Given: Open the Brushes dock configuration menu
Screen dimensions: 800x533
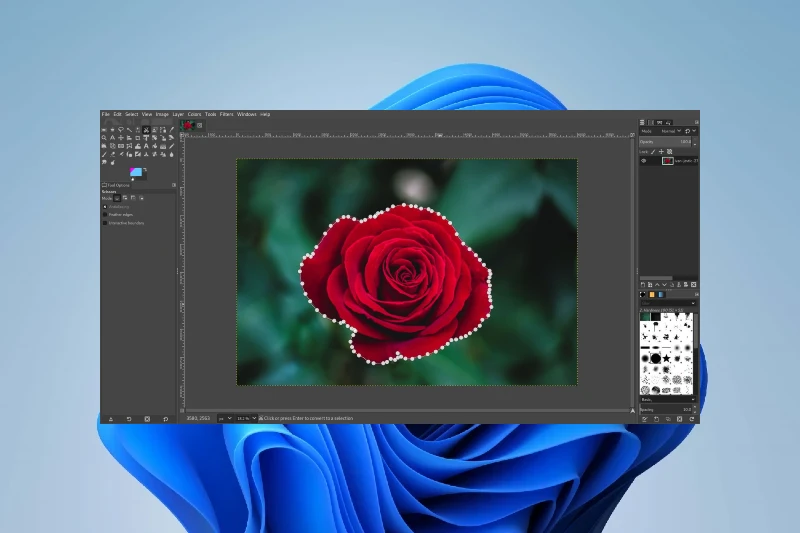Looking at the screenshot, I should click(x=697, y=294).
